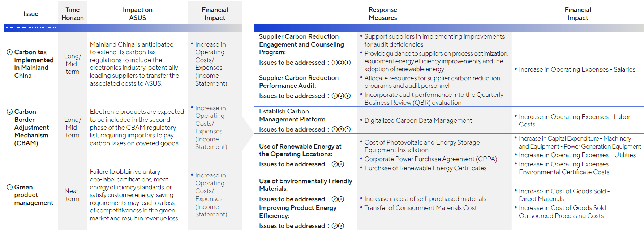The image size is (644, 232).
Task: Click circled 2 under Use of Environmentally Friendly Materials
Action: pyautogui.click(x=335, y=199)
